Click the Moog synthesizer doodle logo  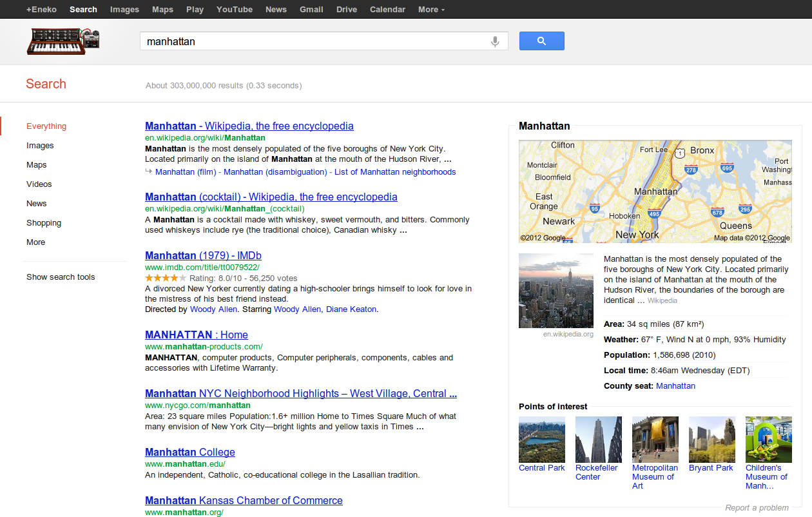pyautogui.click(x=64, y=41)
